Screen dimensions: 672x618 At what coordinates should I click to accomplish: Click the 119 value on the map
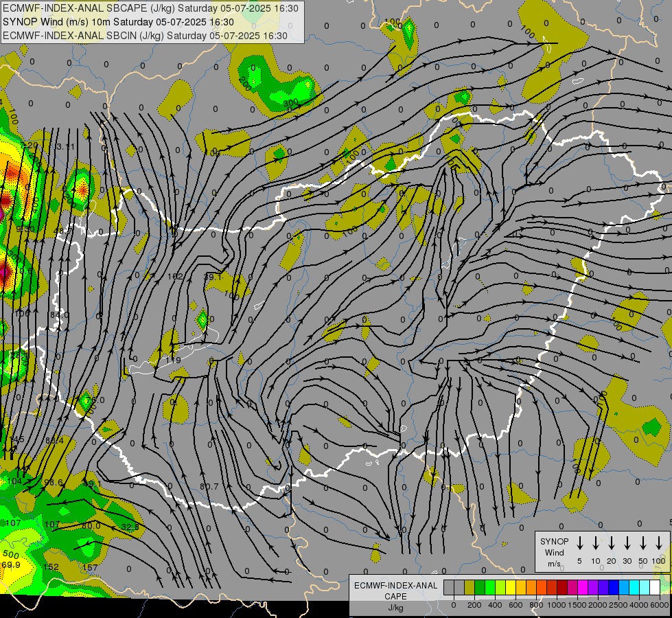click(174, 360)
